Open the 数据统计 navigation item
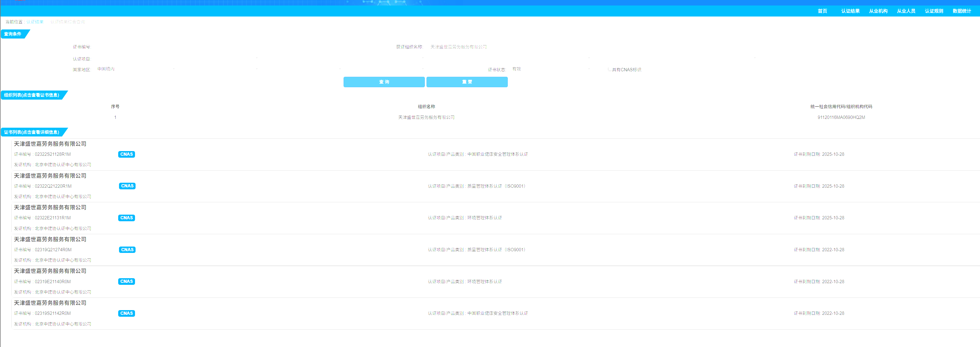This screenshot has width=980, height=347. (x=961, y=11)
